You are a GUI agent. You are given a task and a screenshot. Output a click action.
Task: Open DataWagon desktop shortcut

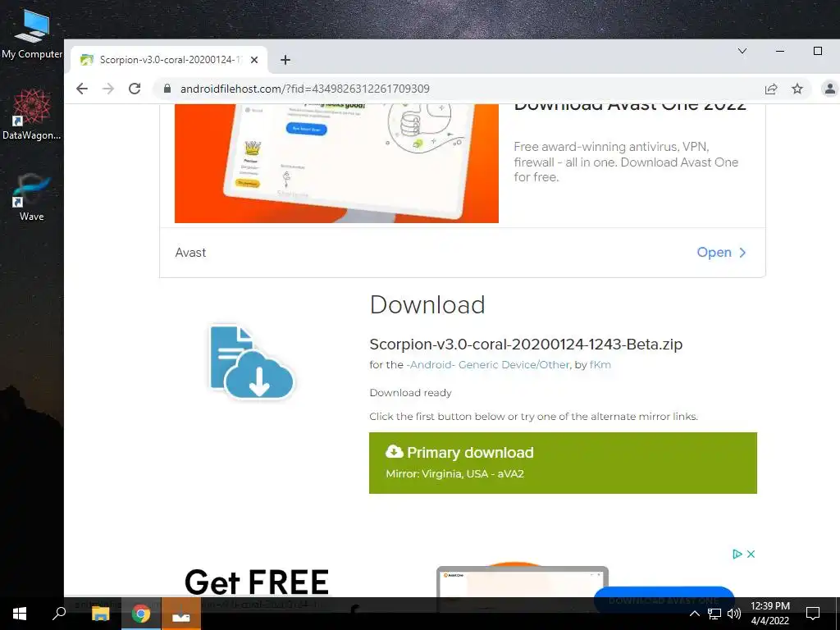click(32, 114)
